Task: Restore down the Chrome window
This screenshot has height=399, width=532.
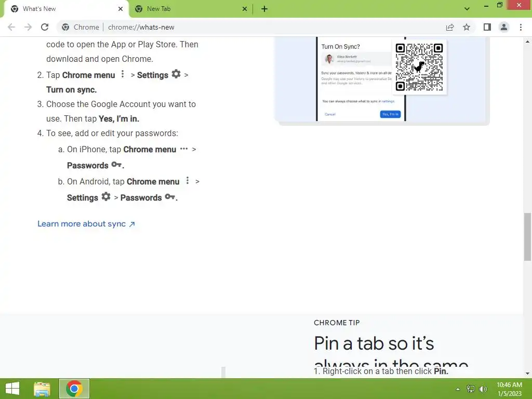Action: [x=499, y=5]
